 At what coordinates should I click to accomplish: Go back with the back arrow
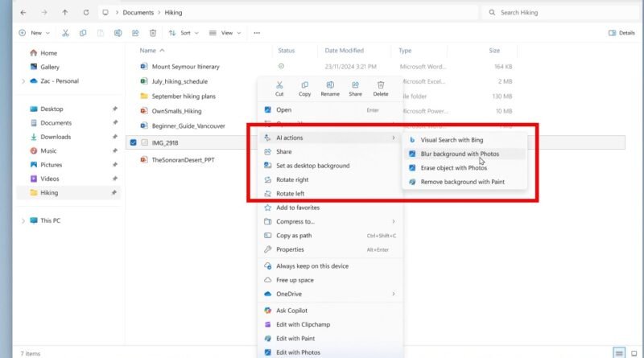pos(23,13)
